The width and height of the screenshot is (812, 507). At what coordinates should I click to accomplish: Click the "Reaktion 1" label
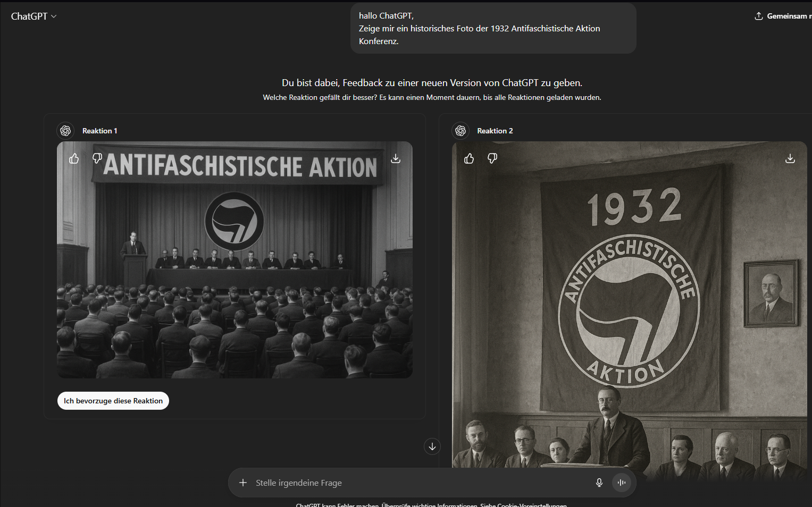tap(99, 131)
